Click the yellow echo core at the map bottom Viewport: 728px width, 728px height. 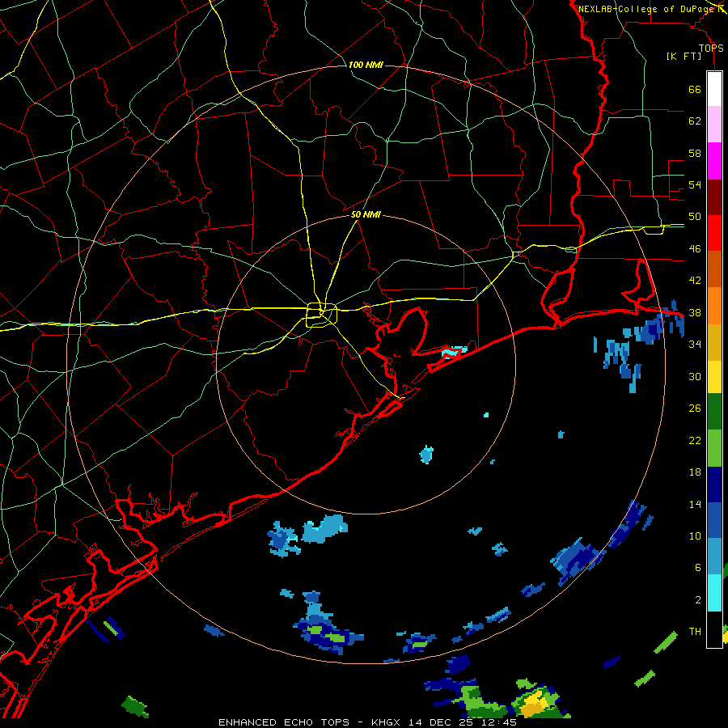534,702
